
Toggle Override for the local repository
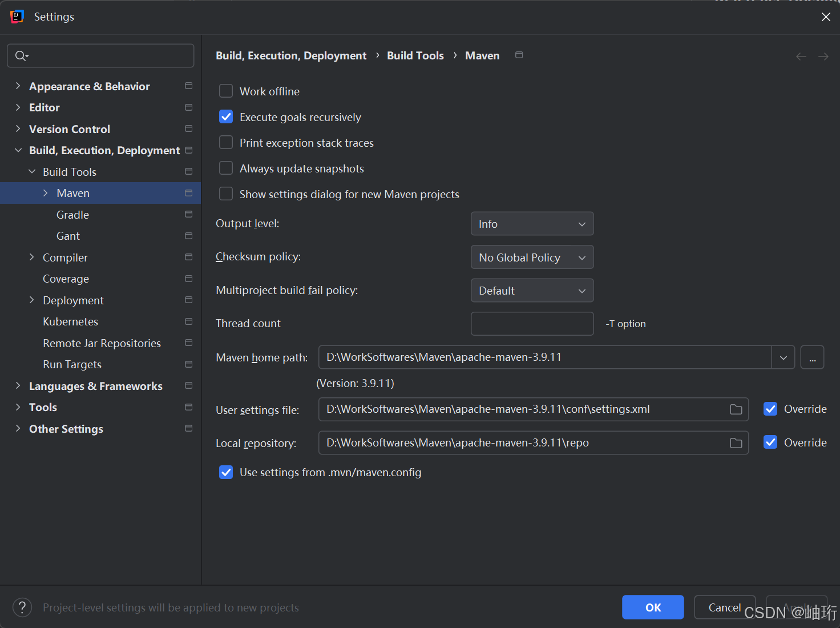pos(770,442)
